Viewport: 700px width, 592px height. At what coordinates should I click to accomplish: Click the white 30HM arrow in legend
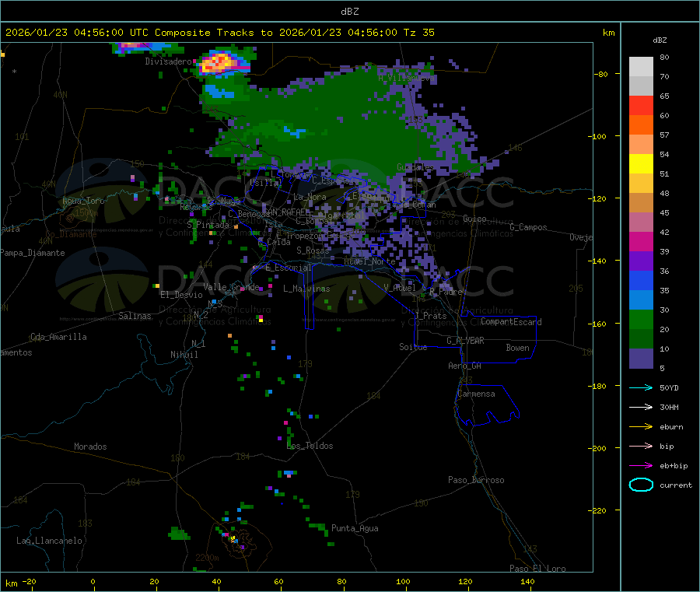pyautogui.click(x=641, y=407)
